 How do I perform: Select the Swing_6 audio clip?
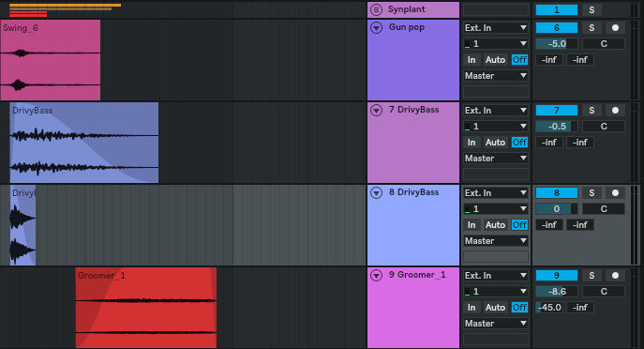coord(50,60)
